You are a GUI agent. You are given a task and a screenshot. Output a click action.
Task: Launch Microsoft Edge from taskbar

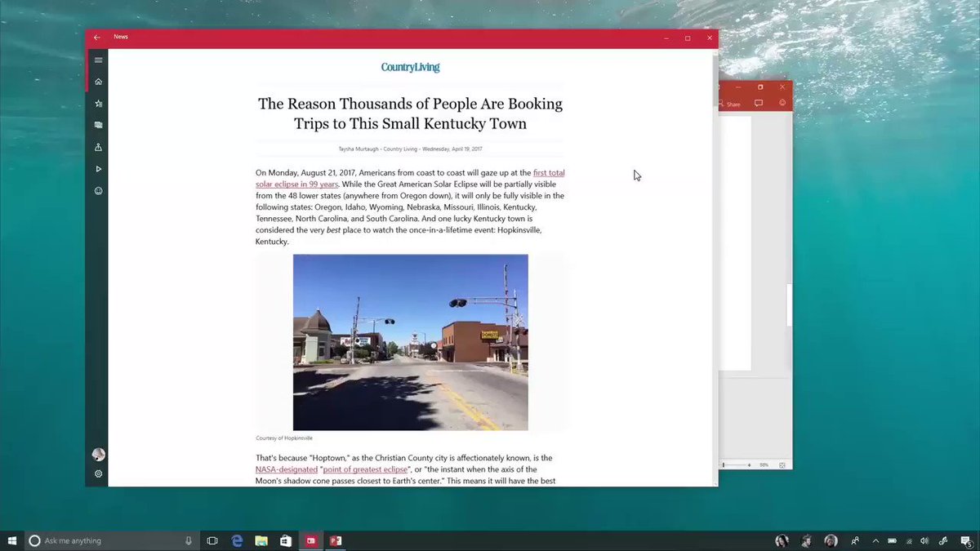point(237,540)
